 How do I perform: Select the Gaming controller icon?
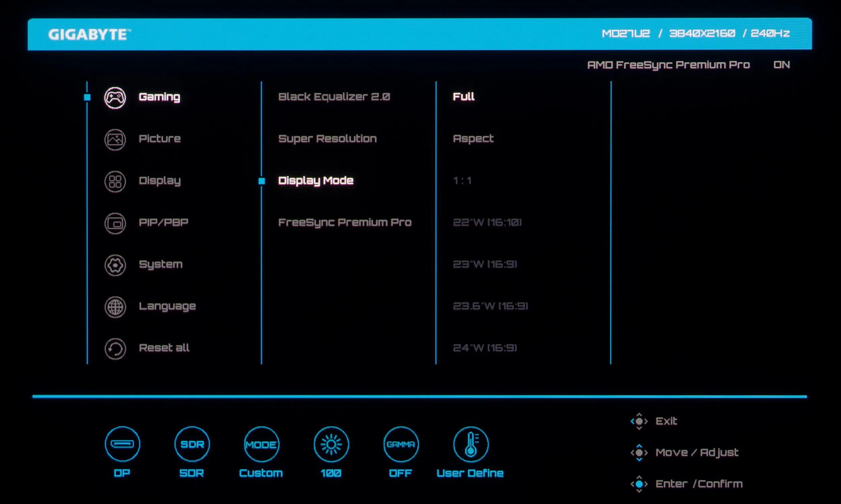click(x=115, y=97)
